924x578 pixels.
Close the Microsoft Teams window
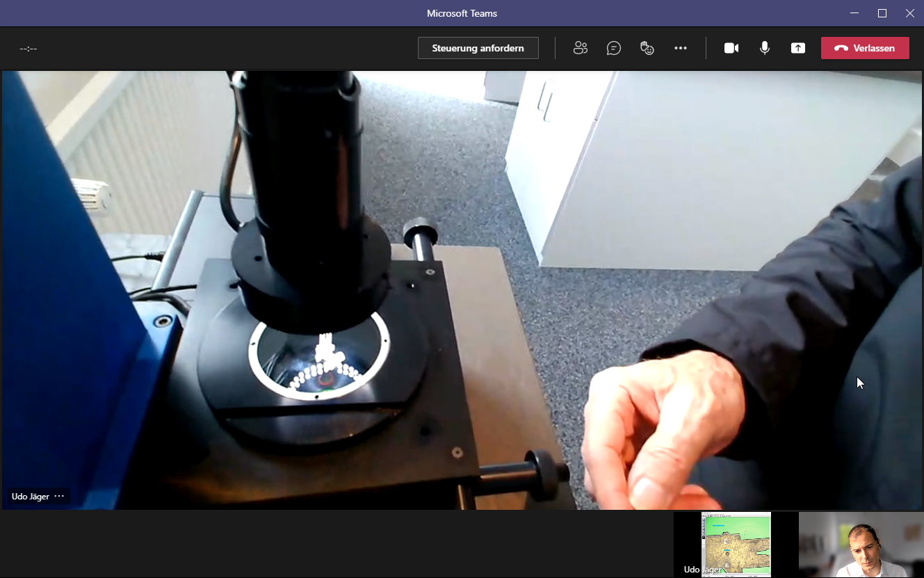[x=909, y=13]
